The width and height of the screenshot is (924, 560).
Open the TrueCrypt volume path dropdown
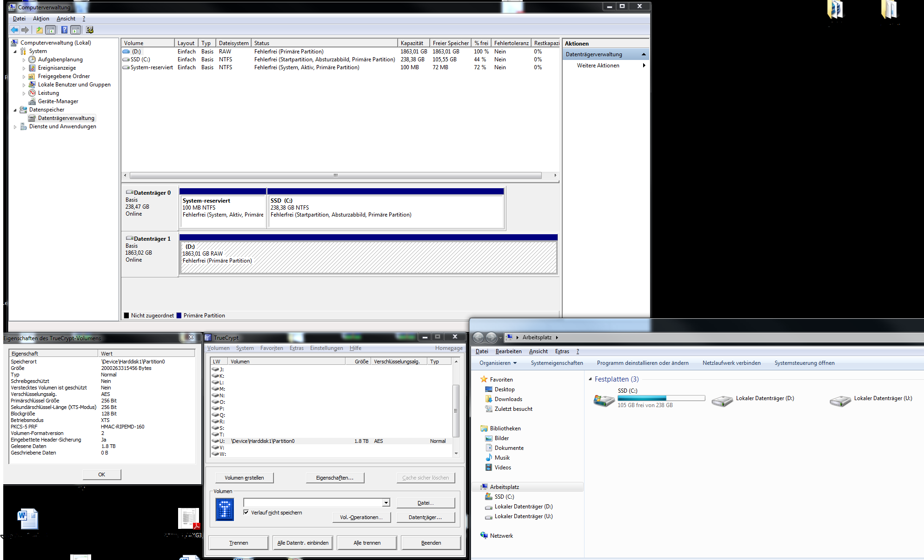pyautogui.click(x=386, y=503)
